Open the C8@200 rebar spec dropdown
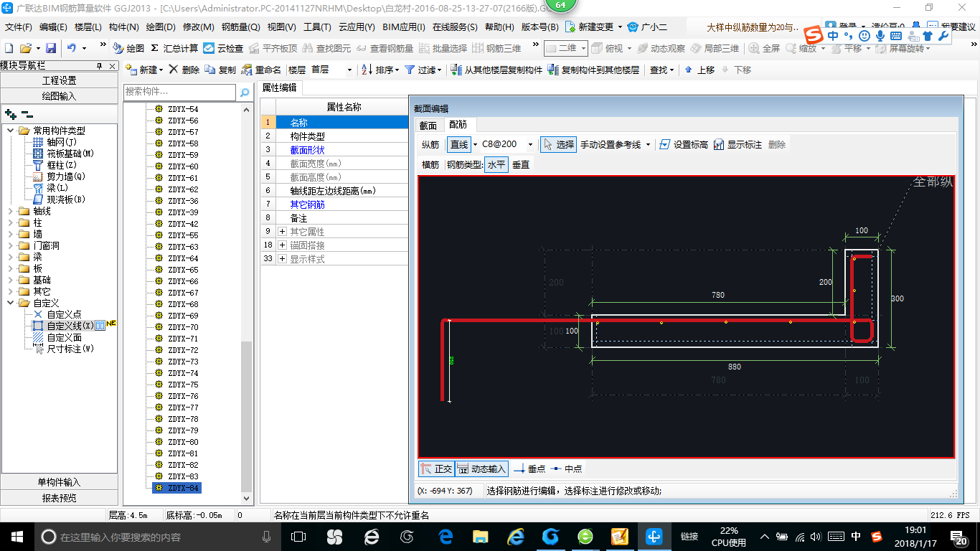 [x=530, y=144]
